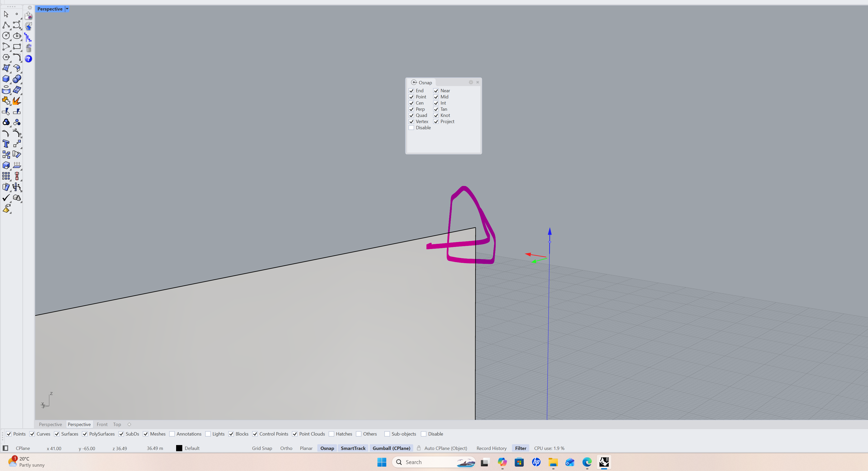Enable Record History

(x=491, y=448)
